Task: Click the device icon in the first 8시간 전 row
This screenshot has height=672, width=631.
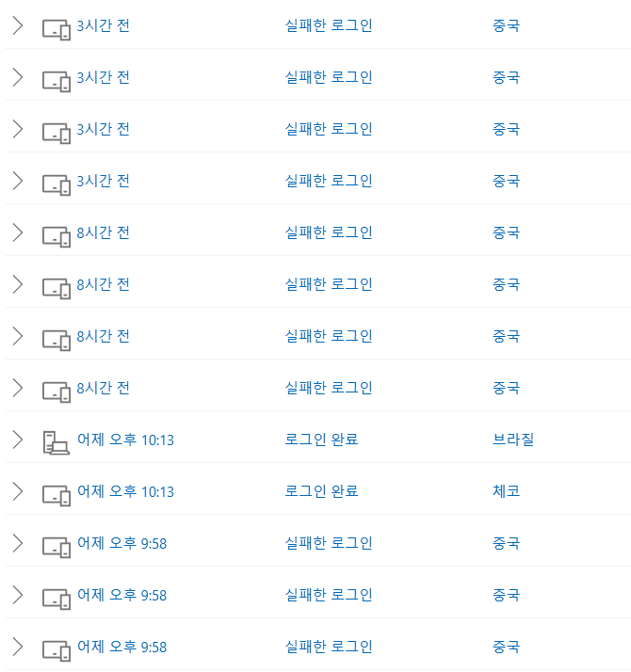Action: [x=57, y=233]
